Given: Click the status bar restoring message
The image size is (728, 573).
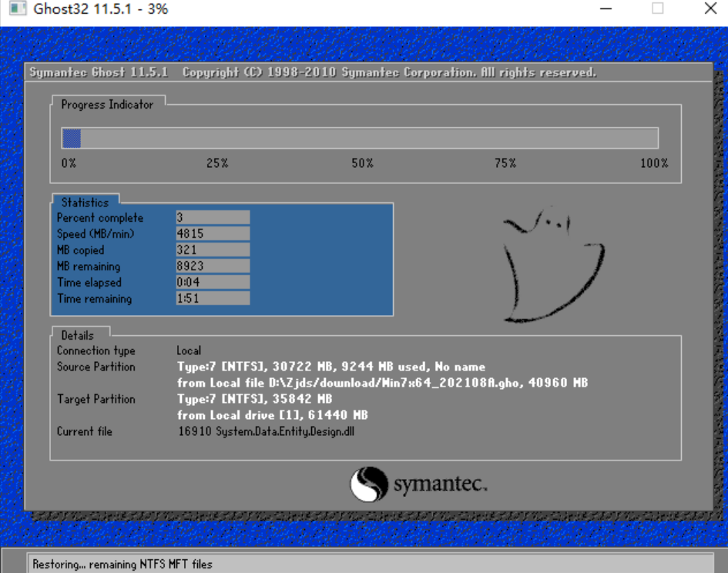Looking at the screenshot, I should coord(122,565).
